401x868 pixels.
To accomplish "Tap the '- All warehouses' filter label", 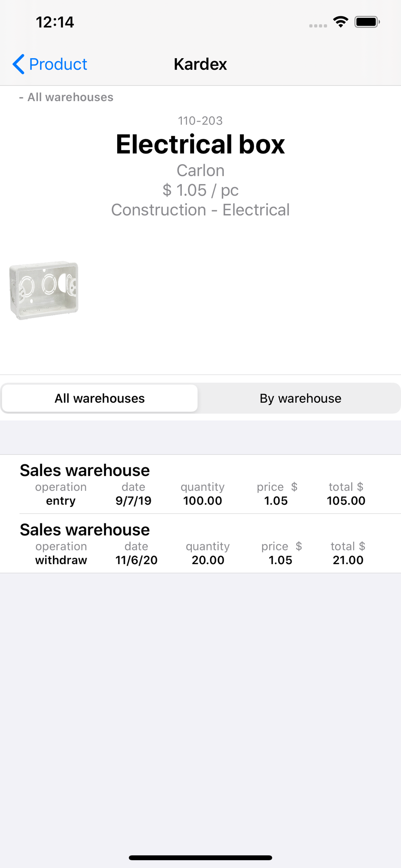I will click(66, 97).
